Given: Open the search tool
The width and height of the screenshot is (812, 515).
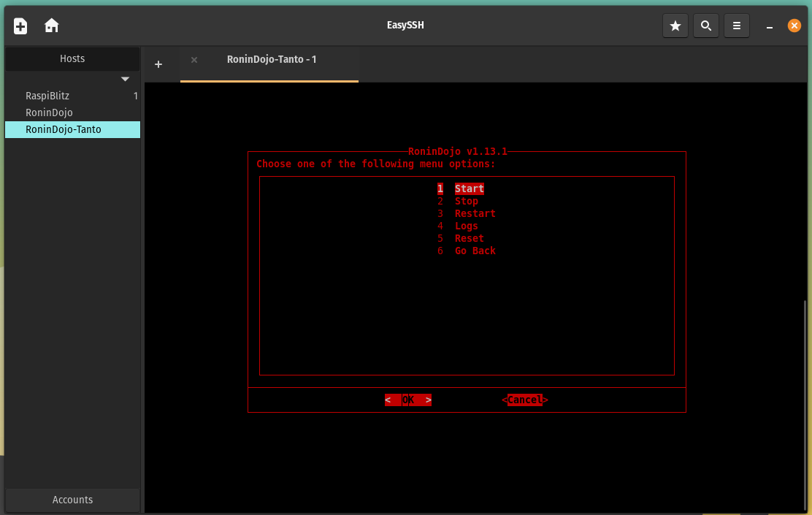Looking at the screenshot, I should (706, 26).
